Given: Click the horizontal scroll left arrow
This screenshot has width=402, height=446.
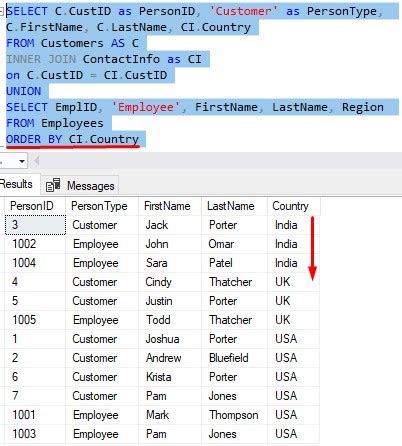Looking at the screenshot, I should [x=36, y=162].
